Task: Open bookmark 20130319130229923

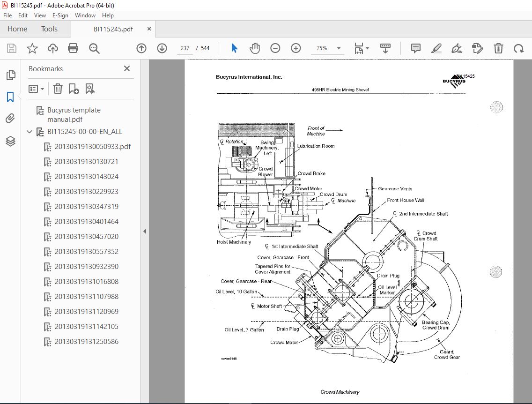Action: [x=87, y=192]
